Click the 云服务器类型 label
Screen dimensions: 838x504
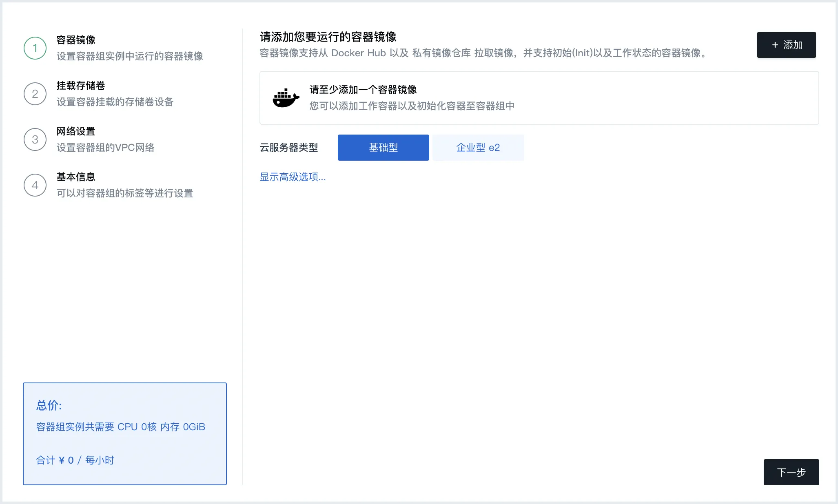[x=289, y=148]
